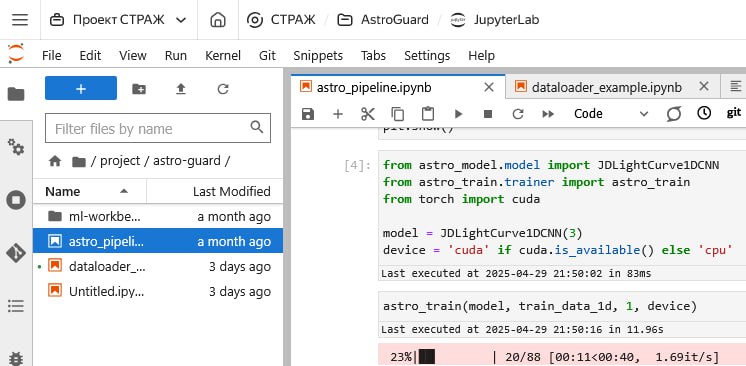Open the Tabs menu
The width and height of the screenshot is (746, 366).
pos(373,56)
